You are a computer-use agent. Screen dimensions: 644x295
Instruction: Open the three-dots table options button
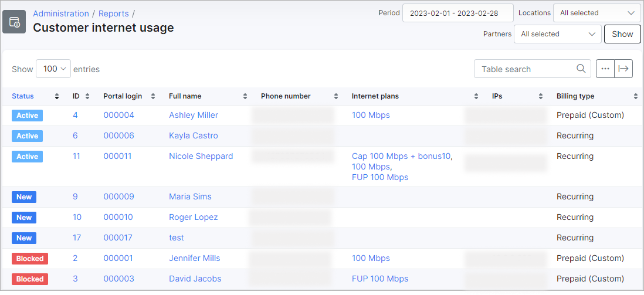[x=605, y=69]
